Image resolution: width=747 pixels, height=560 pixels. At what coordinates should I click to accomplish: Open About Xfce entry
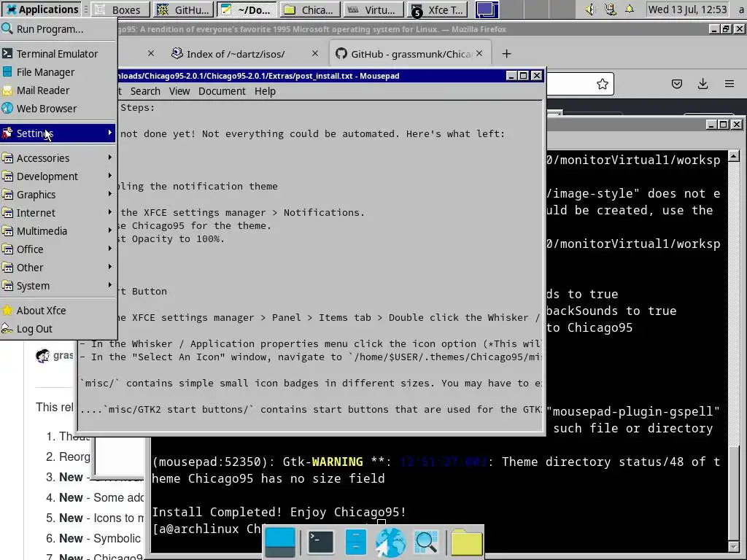click(58, 311)
